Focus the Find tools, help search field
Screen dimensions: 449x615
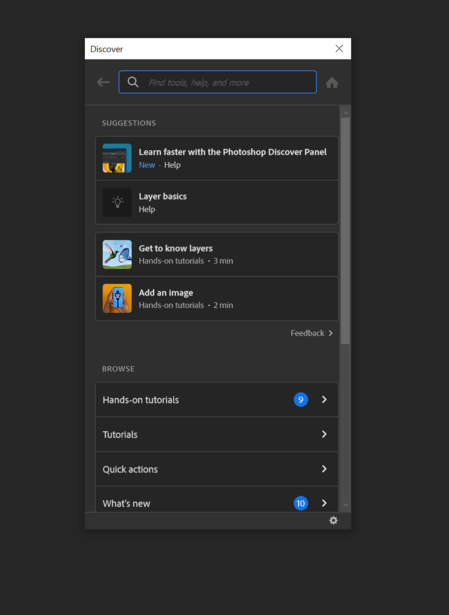pyautogui.click(x=218, y=82)
